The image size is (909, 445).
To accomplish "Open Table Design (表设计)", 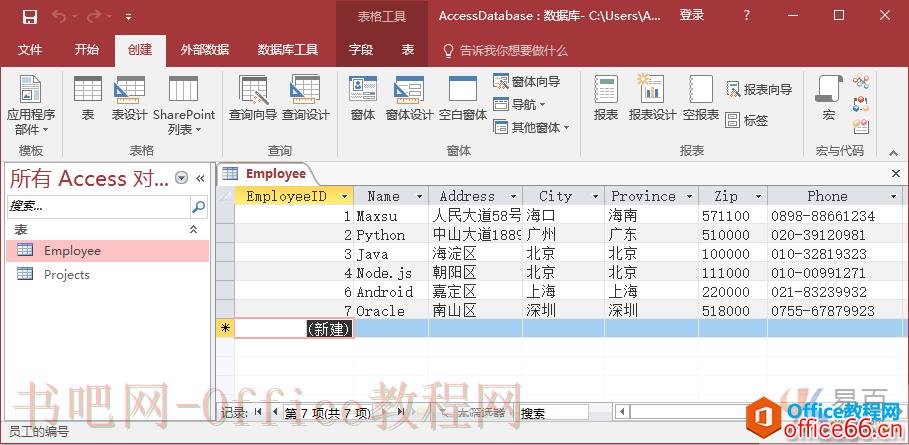I will (x=129, y=99).
